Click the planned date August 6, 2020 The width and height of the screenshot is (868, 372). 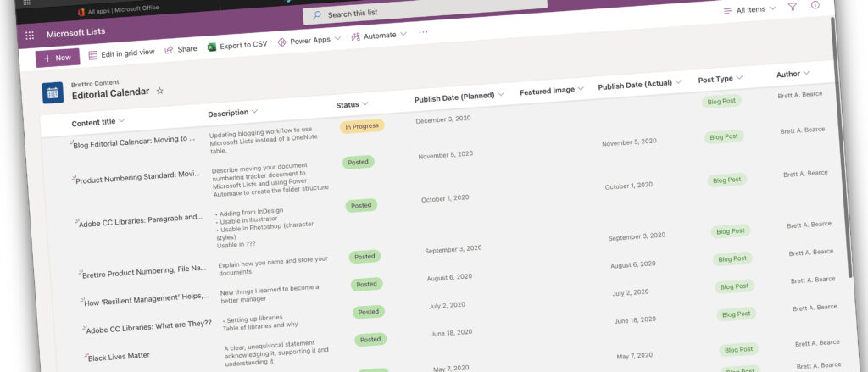point(449,277)
